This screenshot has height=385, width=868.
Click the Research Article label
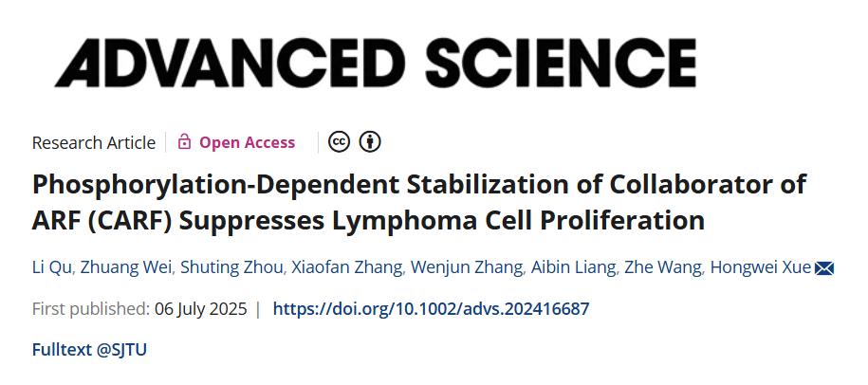[93, 142]
